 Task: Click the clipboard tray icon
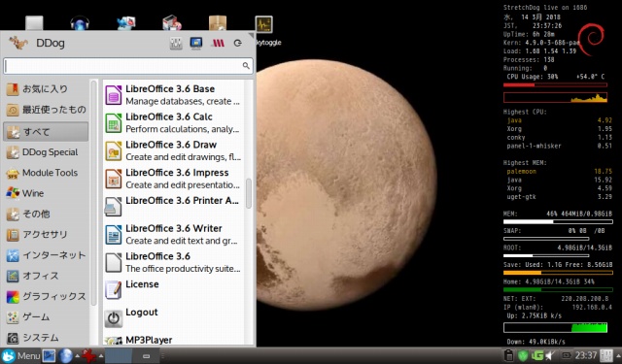[x=508, y=355]
